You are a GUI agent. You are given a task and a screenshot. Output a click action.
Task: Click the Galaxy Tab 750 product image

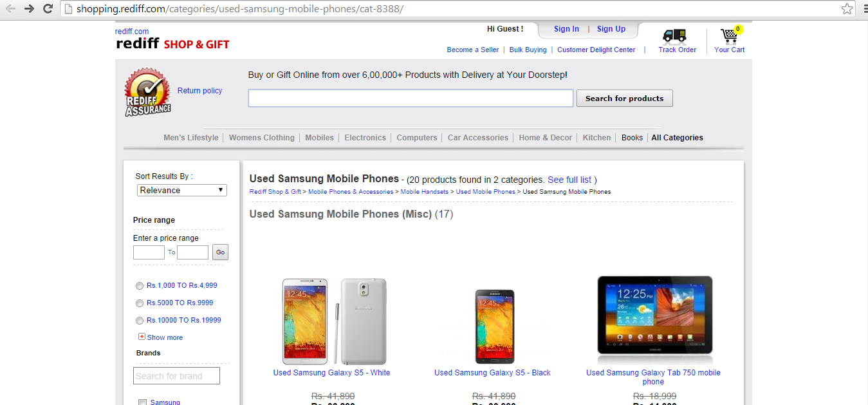point(655,321)
